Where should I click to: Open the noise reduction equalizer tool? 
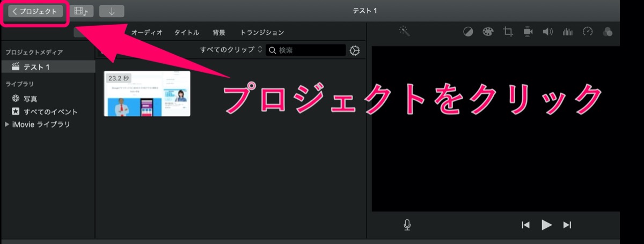tap(567, 32)
